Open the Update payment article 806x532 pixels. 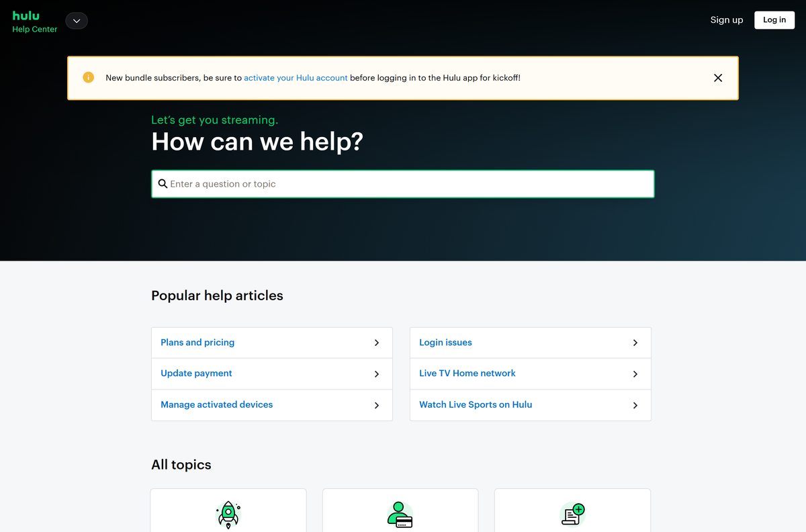tap(272, 373)
